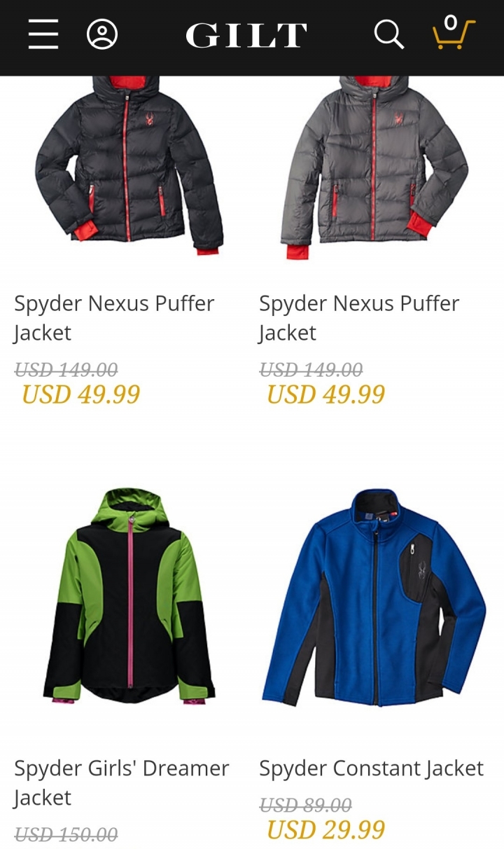504x849 pixels.
Task: View the shopping cart
Action: (453, 33)
